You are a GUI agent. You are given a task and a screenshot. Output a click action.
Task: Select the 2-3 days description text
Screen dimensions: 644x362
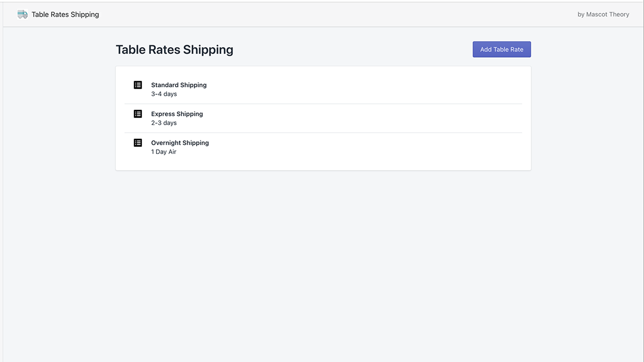tap(163, 123)
